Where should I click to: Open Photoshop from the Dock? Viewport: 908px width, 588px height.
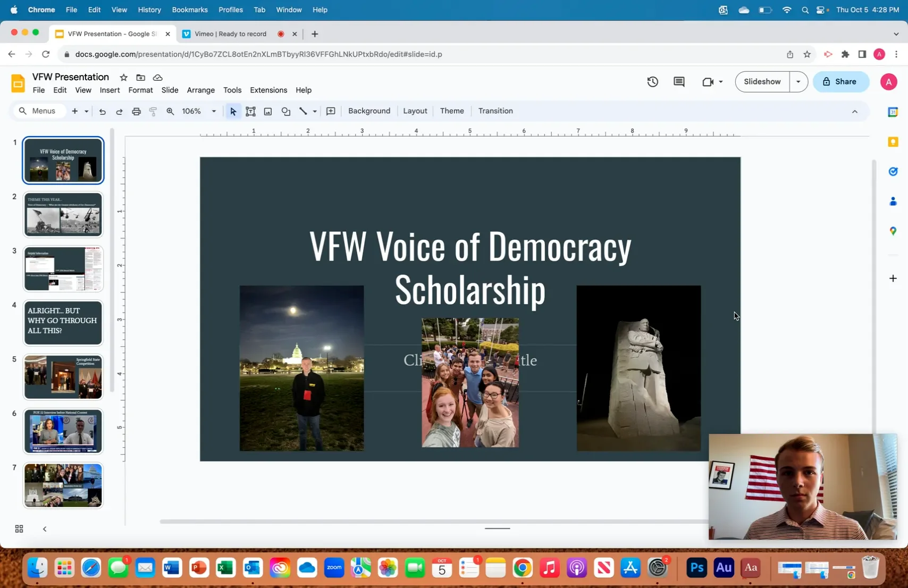pyautogui.click(x=696, y=568)
